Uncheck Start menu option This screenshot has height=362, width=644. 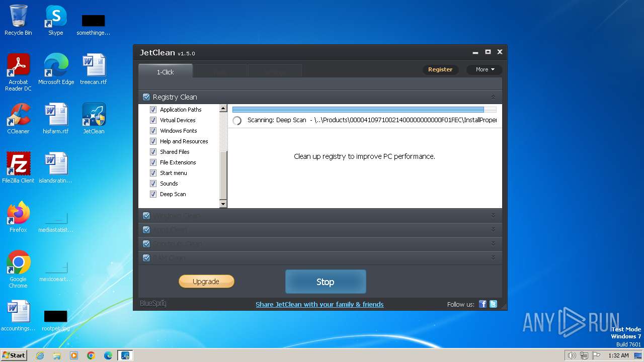tap(153, 173)
